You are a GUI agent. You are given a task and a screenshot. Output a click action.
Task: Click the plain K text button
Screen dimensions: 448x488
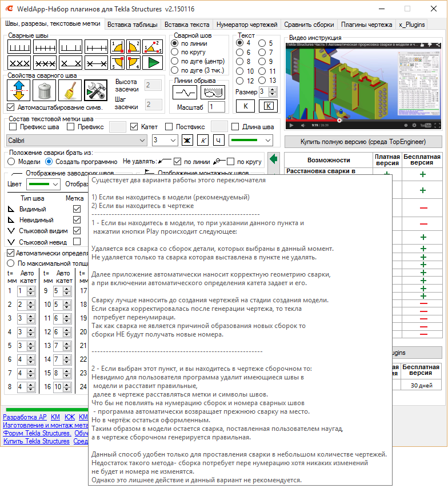(245, 106)
